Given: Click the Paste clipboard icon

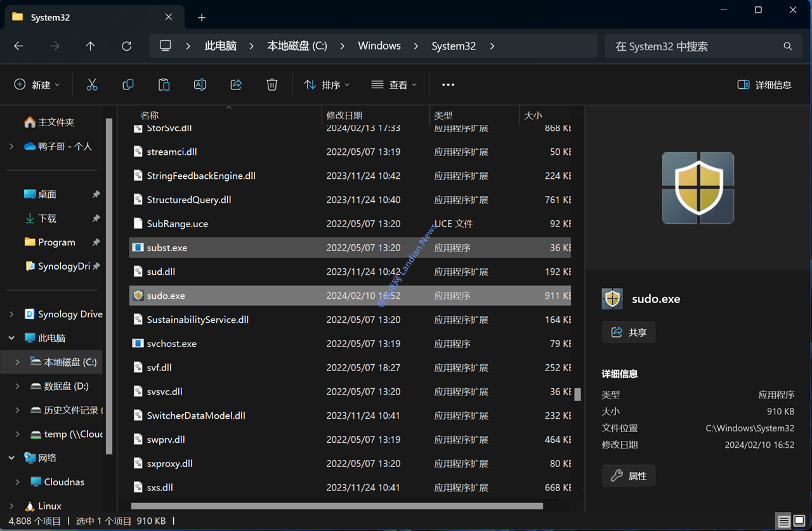Looking at the screenshot, I should click(x=164, y=84).
